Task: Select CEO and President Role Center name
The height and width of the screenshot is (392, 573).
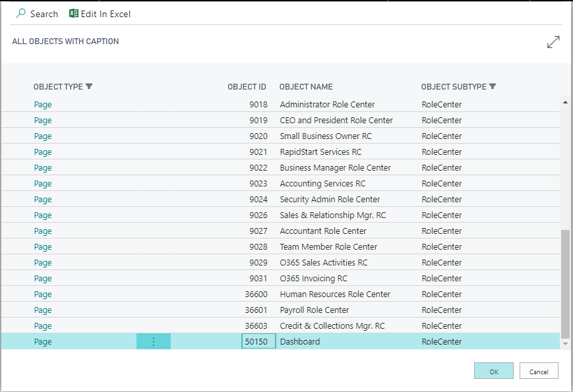Action: coord(336,120)
